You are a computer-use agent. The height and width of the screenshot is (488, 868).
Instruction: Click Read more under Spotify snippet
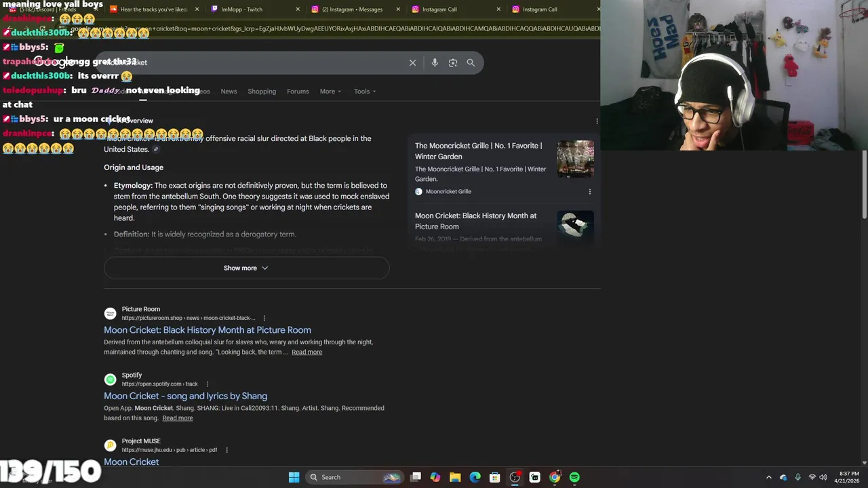pos(178,418)
